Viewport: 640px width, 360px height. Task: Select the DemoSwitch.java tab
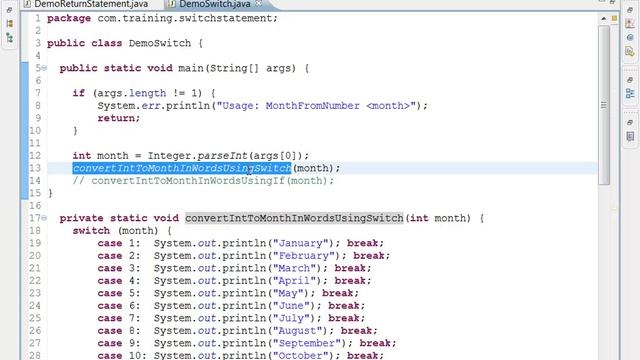click(x=215, y=4)
